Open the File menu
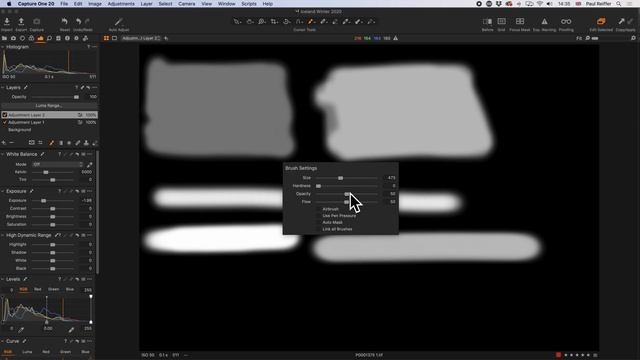Viewport: 640px width, 360px height. 64,4
